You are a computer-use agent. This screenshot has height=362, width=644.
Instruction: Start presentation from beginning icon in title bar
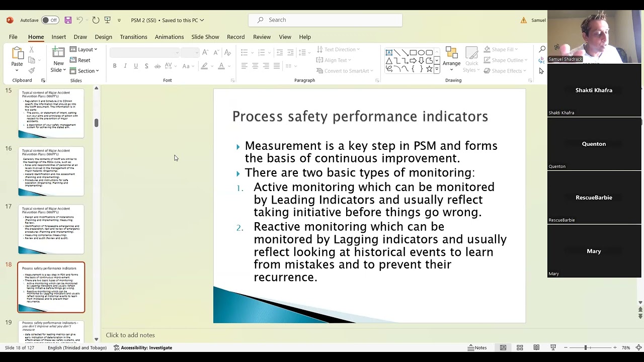point(107,20)
